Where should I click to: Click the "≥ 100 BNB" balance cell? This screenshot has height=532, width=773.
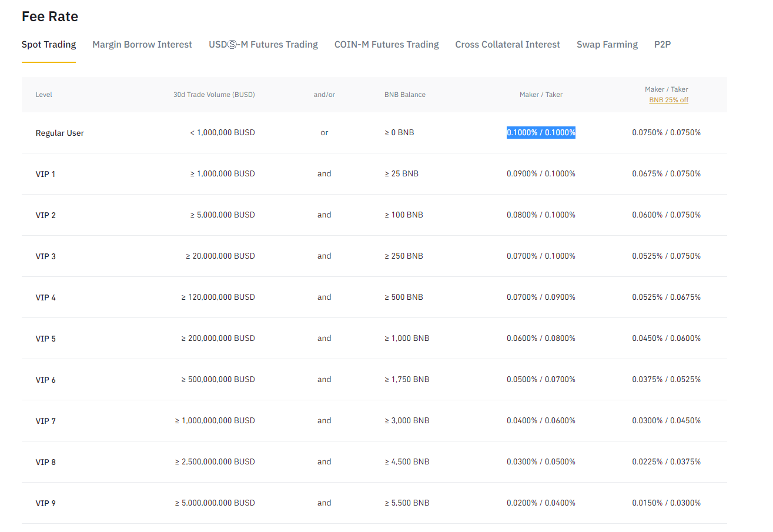point(404,215)
